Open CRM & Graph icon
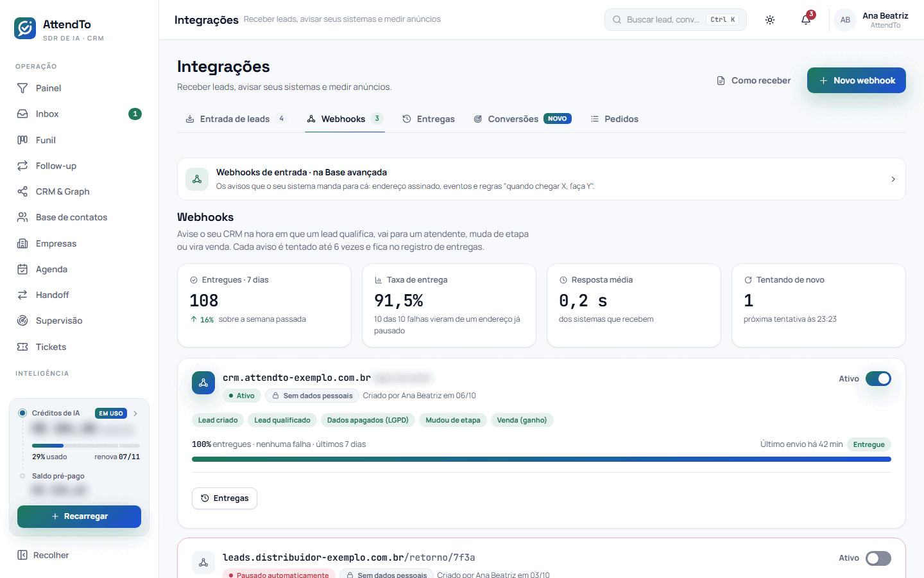Image resolution: width=924 pixels, height=578 pixels. point(22,191)
